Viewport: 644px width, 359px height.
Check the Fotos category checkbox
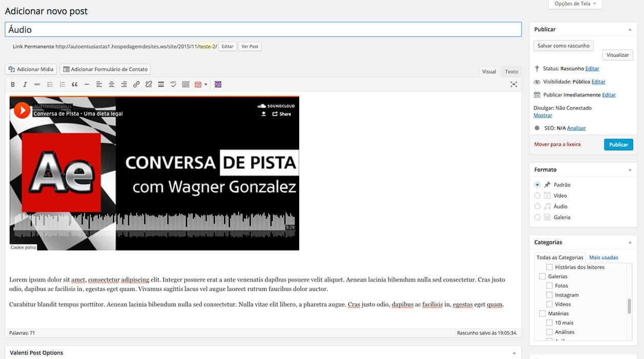click(x=549, y=286)
